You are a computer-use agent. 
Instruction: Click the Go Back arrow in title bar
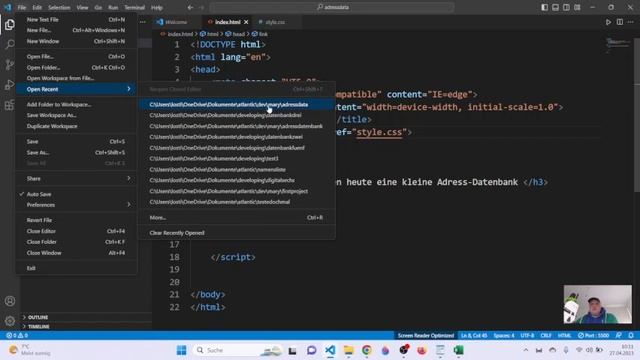pyautogui.click(x=190, y=7)
